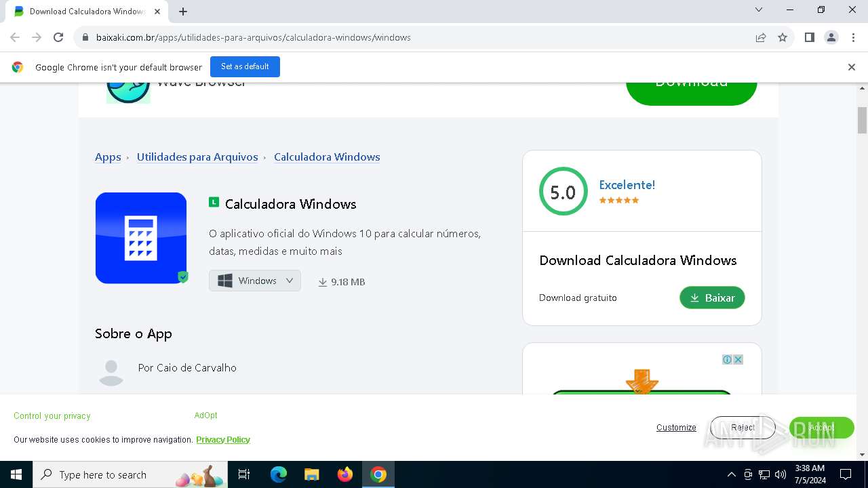
Task: Launch Firefox from taskbar
Action: (345, 474)
